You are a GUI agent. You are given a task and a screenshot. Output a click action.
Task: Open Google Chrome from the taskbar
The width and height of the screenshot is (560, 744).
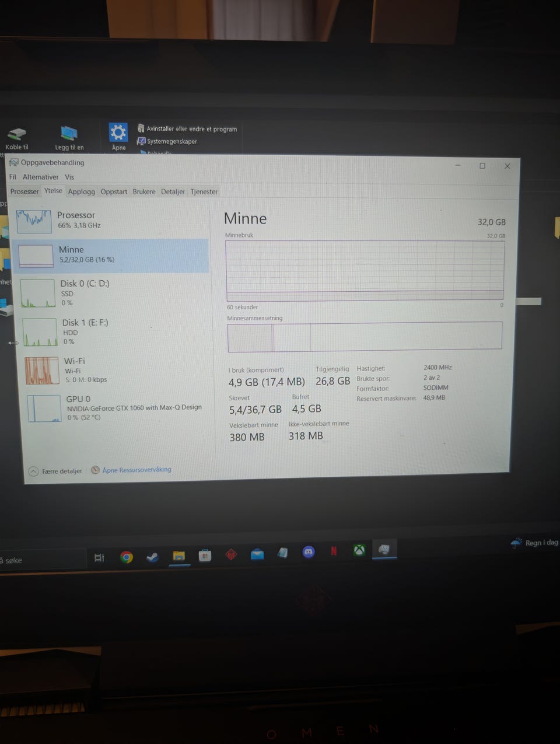[127, 557]
